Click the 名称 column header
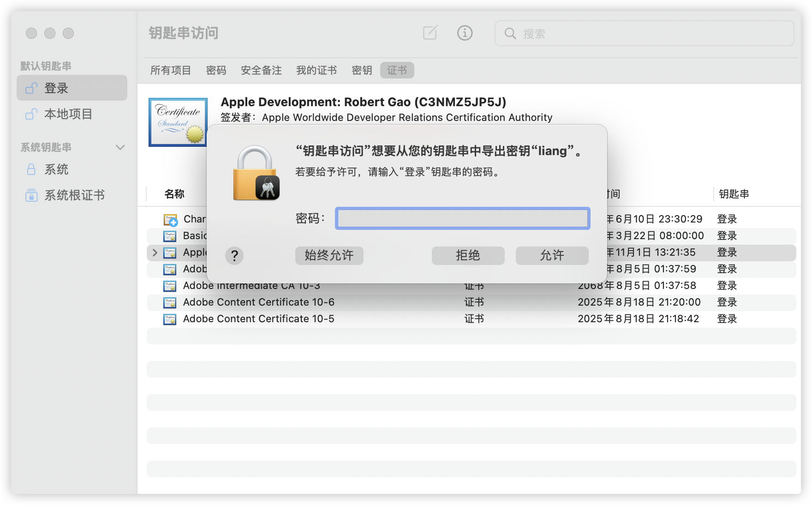The height and width of the screenshot is (505, 812). (x=174, y=194)
